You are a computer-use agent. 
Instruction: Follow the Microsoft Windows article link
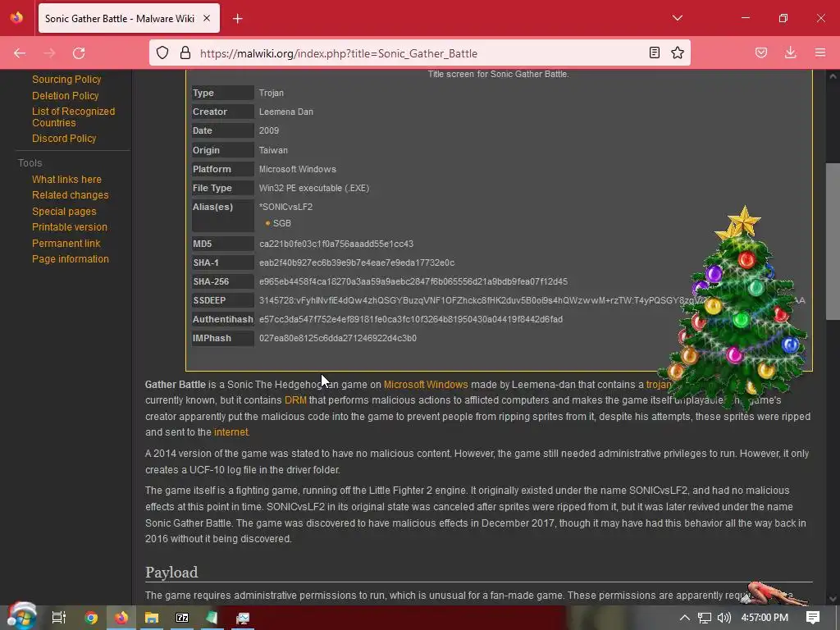(x=426, y=385)
